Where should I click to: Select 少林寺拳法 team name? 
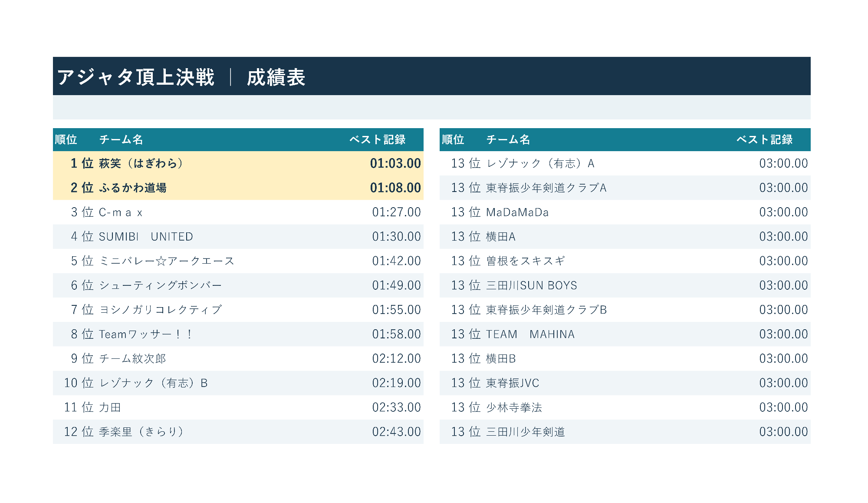pos(514,407)
